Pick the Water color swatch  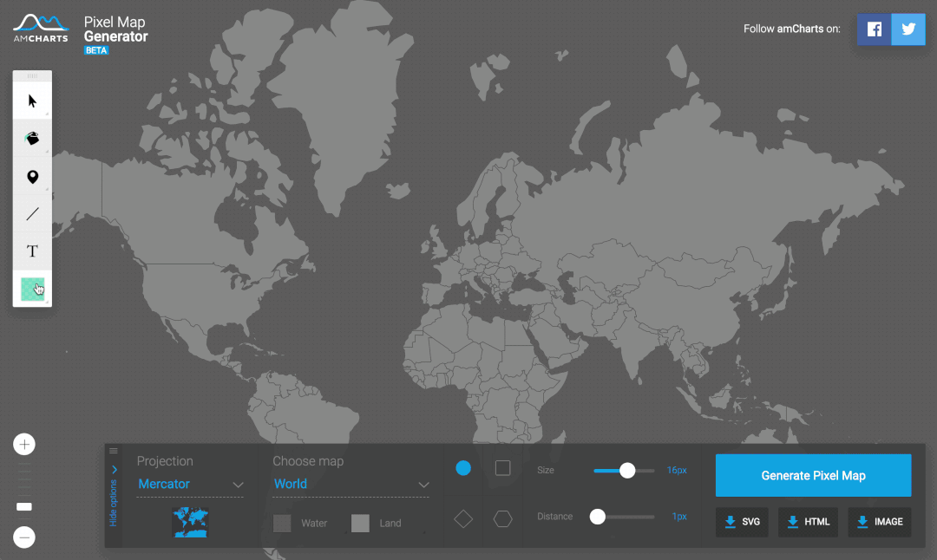282,523
